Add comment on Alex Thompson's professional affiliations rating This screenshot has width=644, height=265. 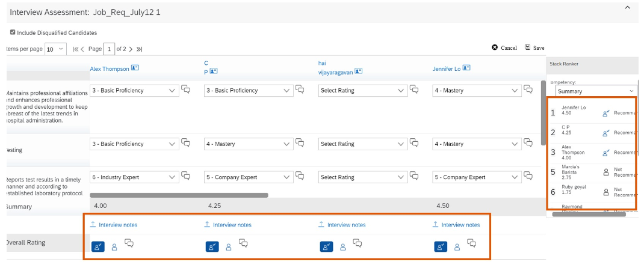185,89
